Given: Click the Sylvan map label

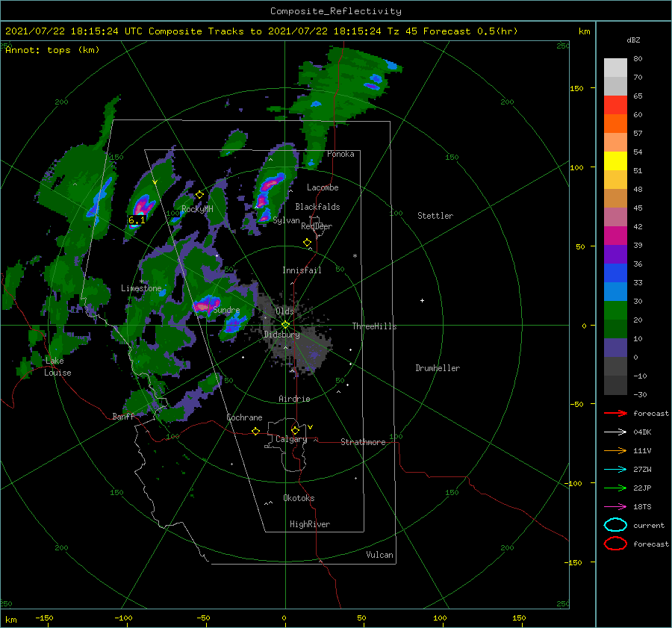Looking at the screenshot, I should 286,220.
